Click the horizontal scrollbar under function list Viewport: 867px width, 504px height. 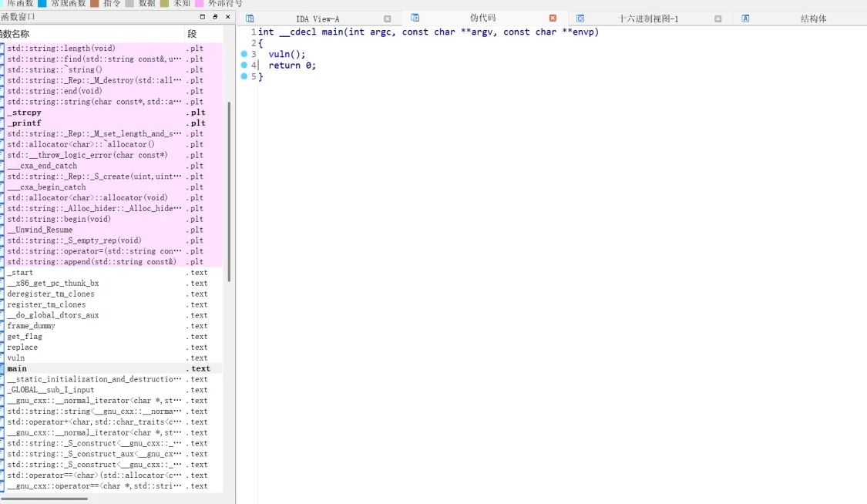44,499
